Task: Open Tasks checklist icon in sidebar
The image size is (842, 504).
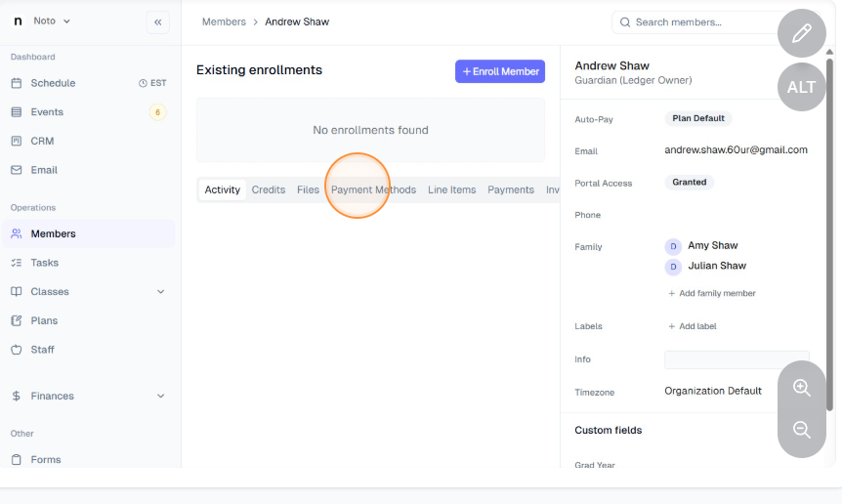Action: pos(17,263)
